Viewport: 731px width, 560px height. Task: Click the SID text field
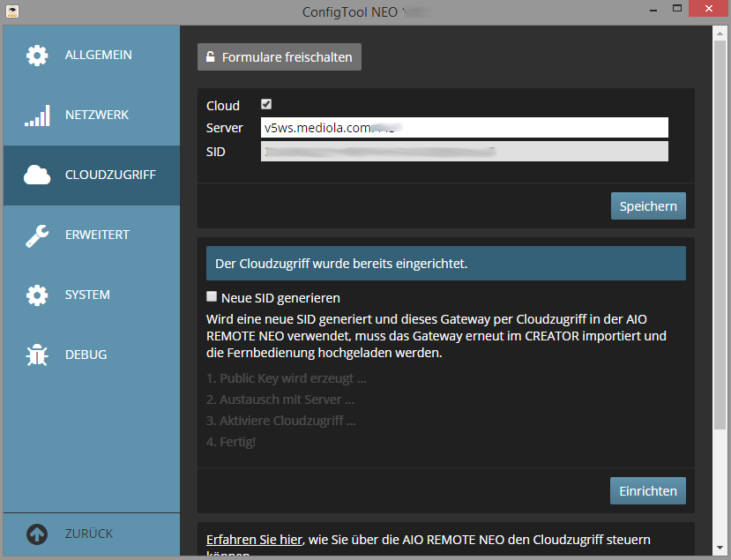[464, 152]
